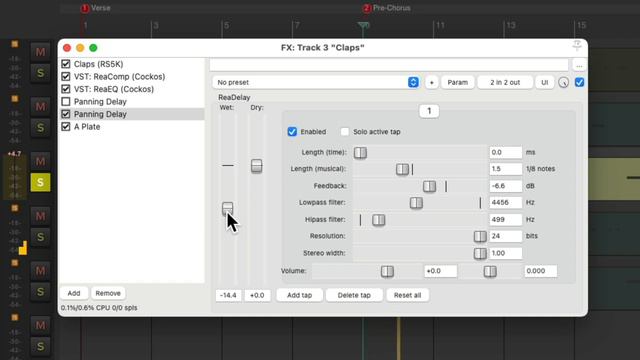Click the Length (musical) slider handle
Screen dimensions: 640x360
pyautogui.click(x=402, y=169)
